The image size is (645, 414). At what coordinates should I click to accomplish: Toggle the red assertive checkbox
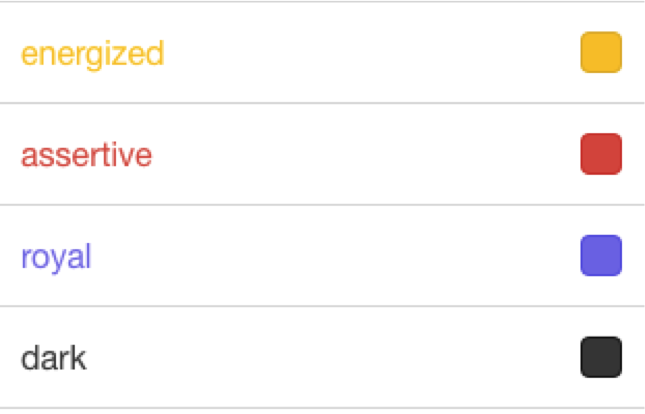point(601,155)
